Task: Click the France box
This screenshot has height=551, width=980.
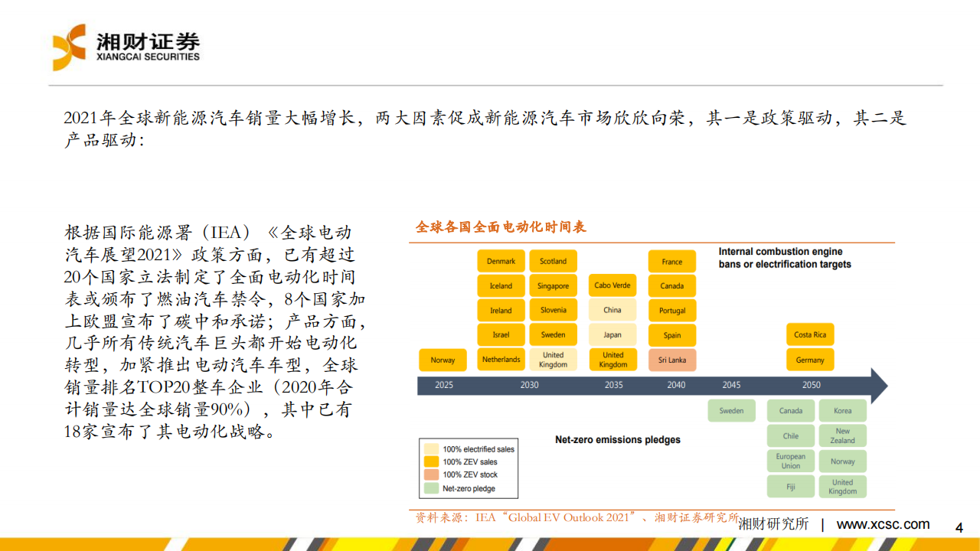Action: (672, 261)
